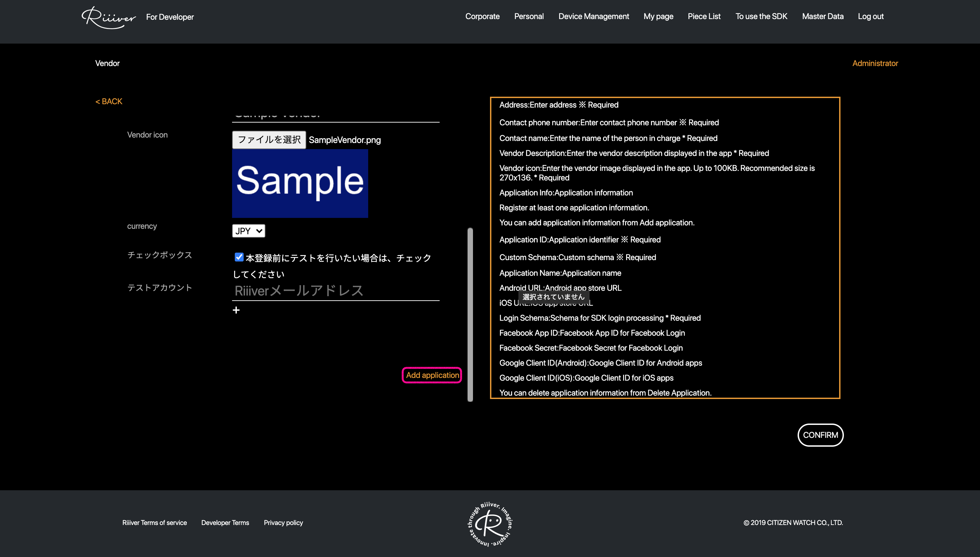Click the SampleVendor.png filename
The width and height of the screenshot is (980, 557).
(x=345, y=140)
